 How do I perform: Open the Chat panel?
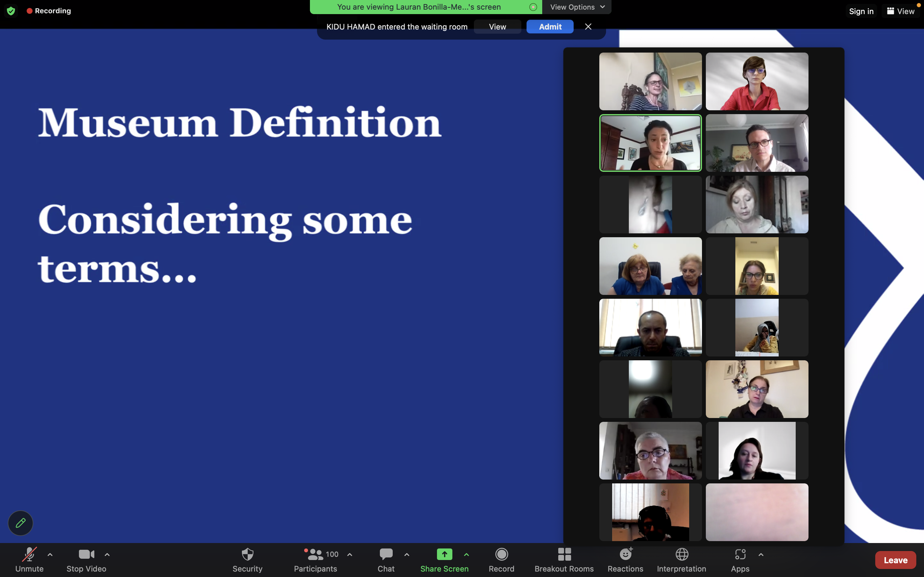pos(386,555)
